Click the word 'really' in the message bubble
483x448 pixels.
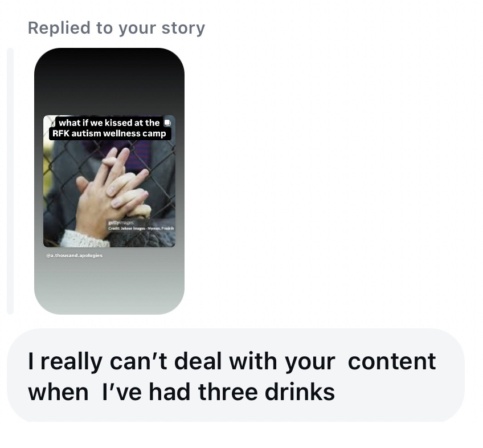click(x=71, y=362)
